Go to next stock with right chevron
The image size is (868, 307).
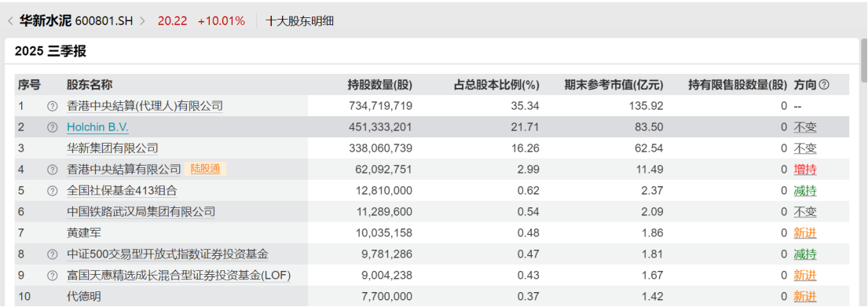(x=143, y=21)
